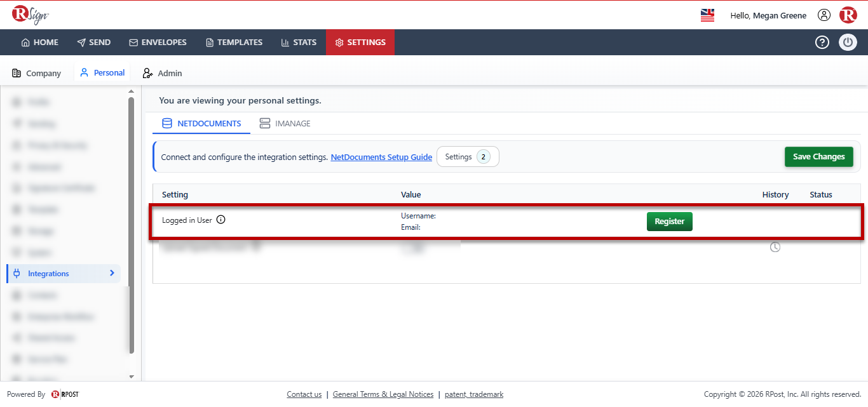Click the 'Username:' value label
Screen dimensions: 868x407
click(418, 216)
